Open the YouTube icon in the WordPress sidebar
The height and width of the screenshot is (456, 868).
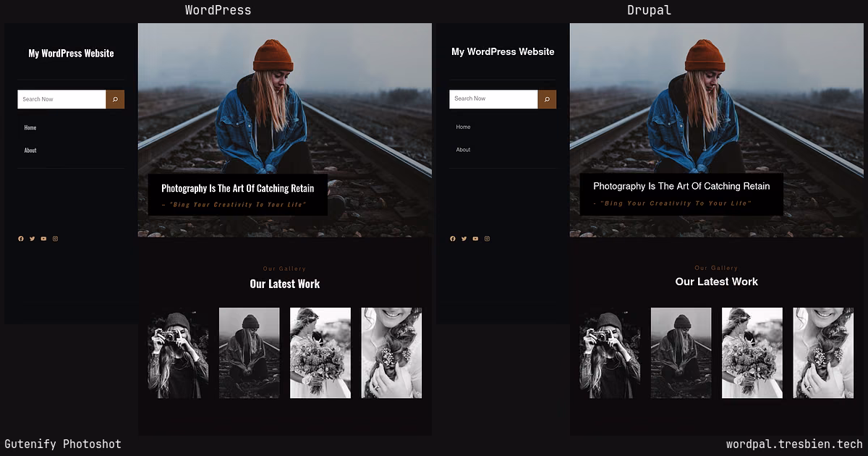[43, 239]
